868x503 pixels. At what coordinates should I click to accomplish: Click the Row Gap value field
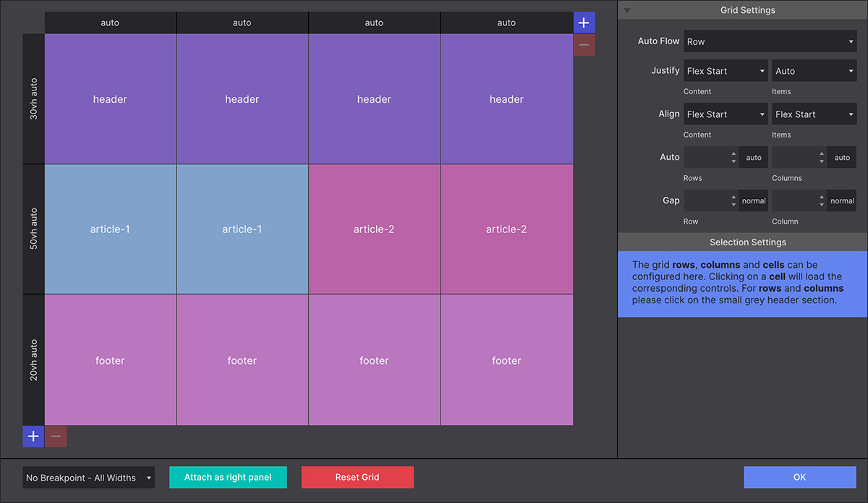(x=706, y=200)
